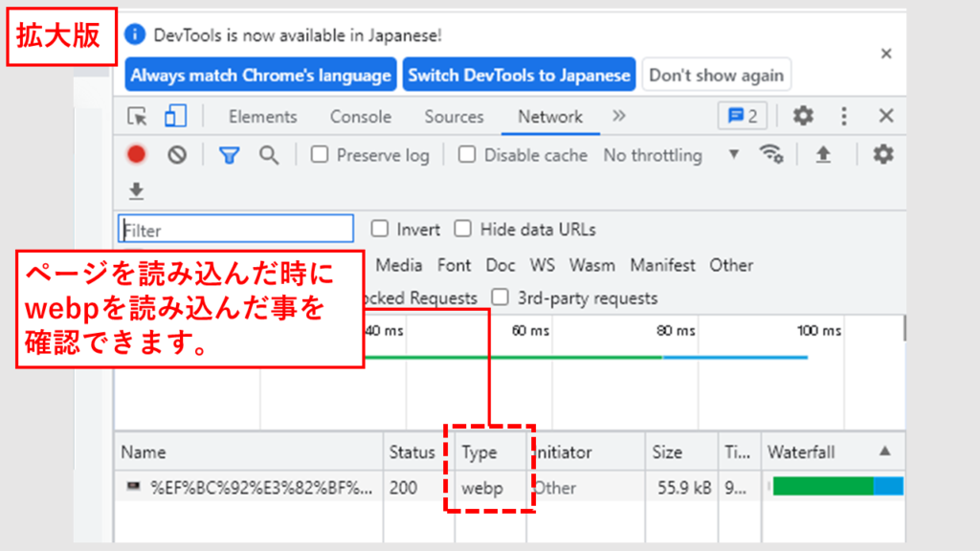Click the import HAR upload icon
The image size is (980, 551).
pyautogui.click(x=823, y=155)
